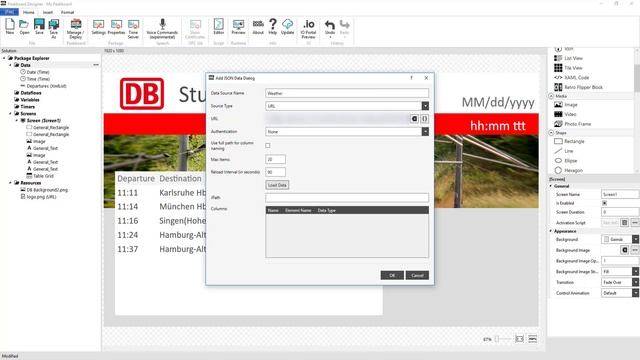Viewport: 640px width, 360px height.
Task: Click the Load Data button
Action: click(277, 185)
